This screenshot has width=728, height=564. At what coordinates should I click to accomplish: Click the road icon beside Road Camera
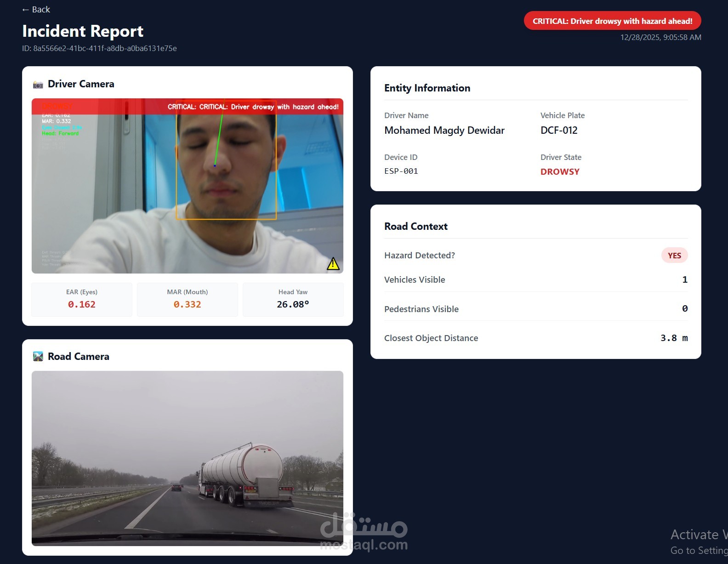click(x=38, y=357)
